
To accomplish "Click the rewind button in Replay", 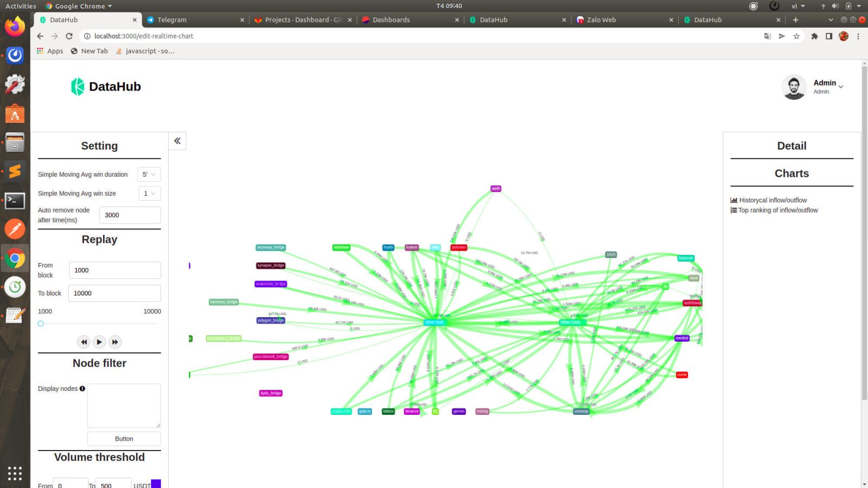I will 84,342.
